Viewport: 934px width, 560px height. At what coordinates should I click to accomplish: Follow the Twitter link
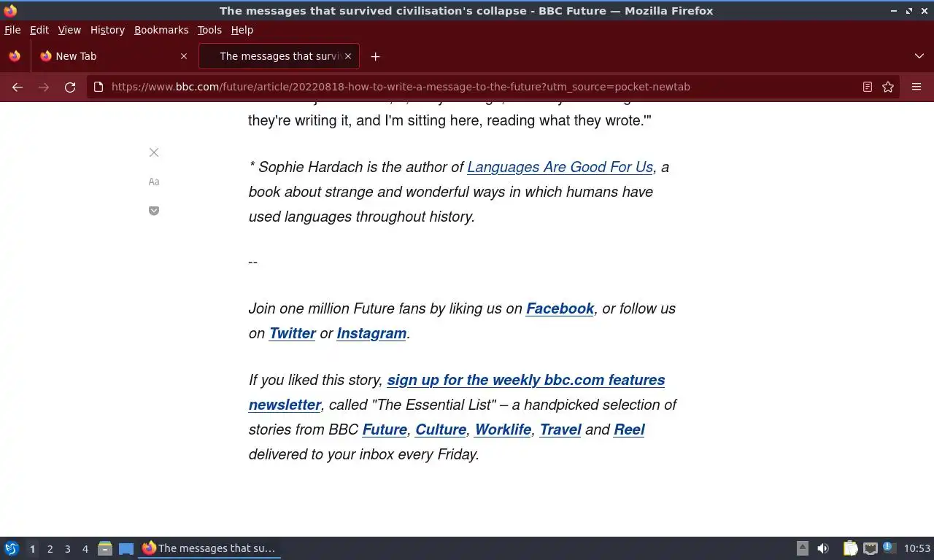292,333
